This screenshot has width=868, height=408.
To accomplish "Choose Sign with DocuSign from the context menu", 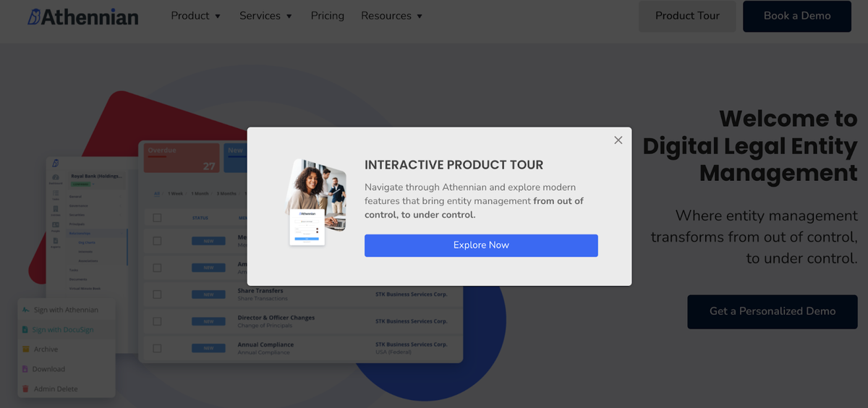I will pos(63,330).
